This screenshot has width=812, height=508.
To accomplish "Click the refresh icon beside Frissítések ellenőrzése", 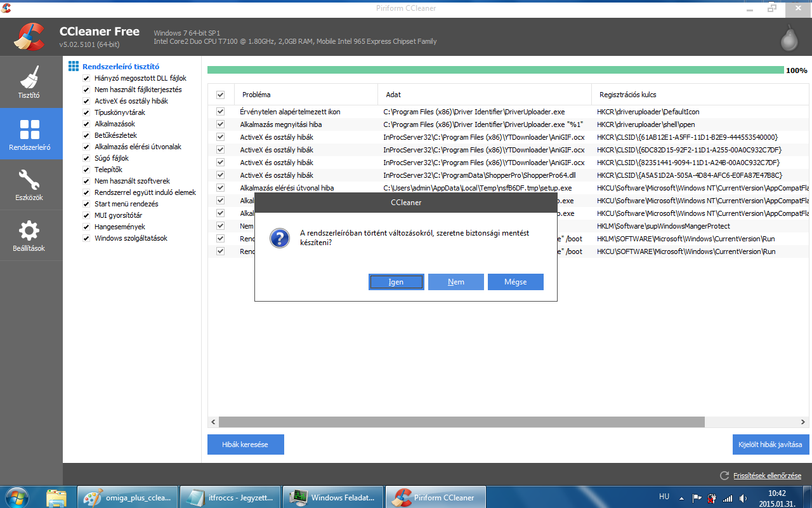I will point(724,476).
